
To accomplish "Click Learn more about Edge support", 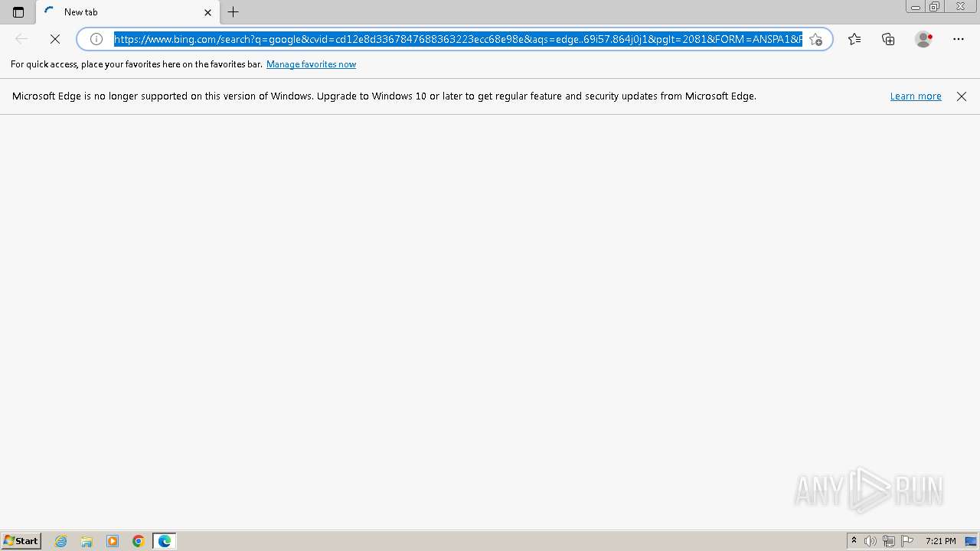I will click(x=916, y=96).
